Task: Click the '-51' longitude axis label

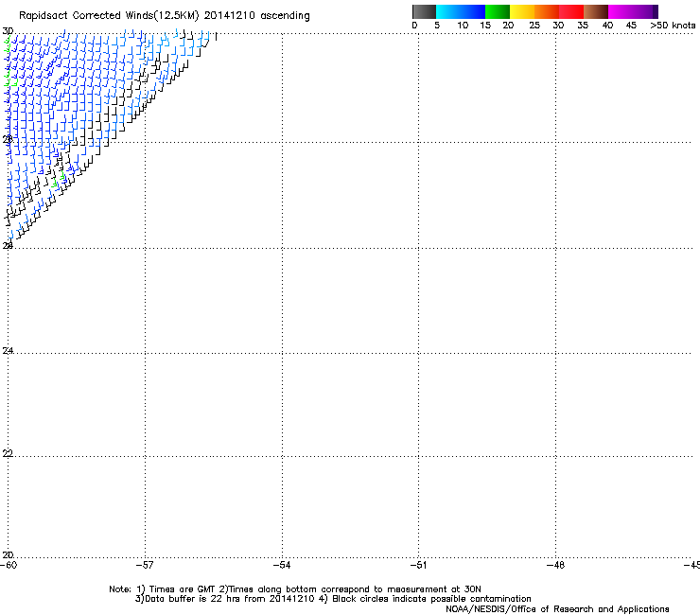Action: pyautogui.click(x=419, y=565)
